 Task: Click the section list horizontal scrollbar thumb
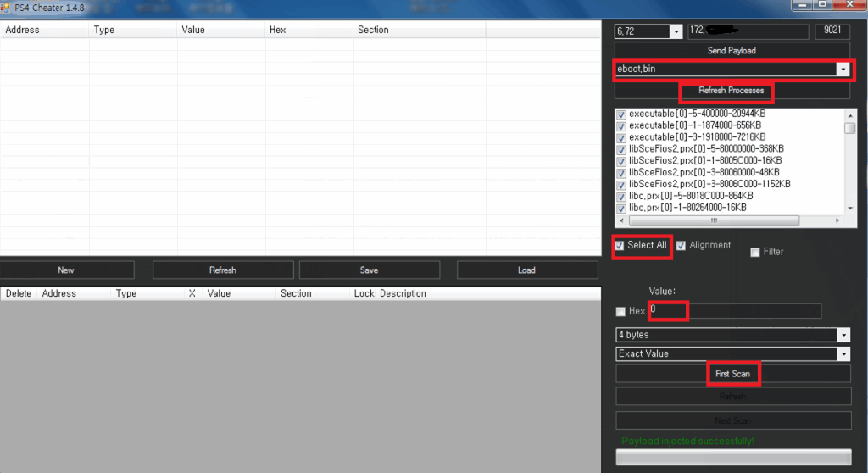coord(714,220)
